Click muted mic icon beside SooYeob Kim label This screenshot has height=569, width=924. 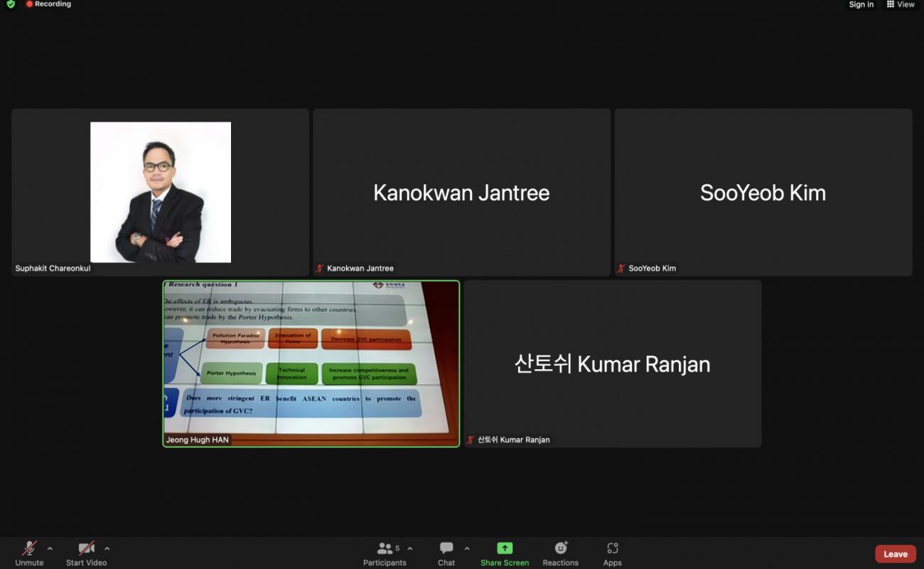tap(621, 268)
